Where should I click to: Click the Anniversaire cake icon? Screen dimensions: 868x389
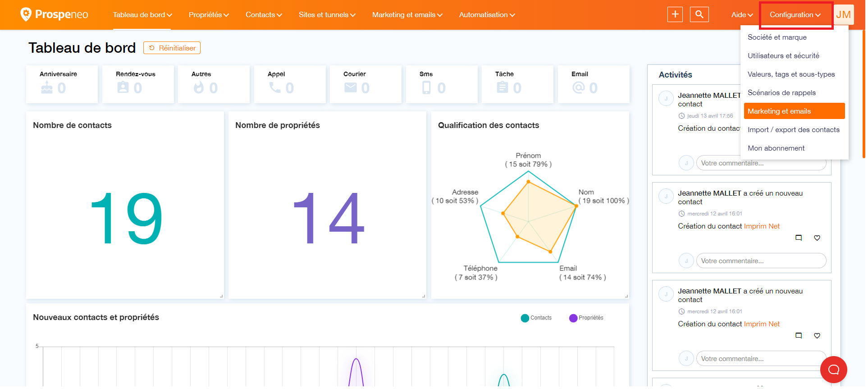[47, 88]
